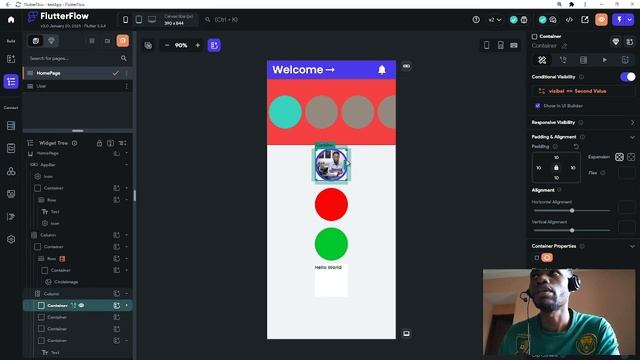The width and height of the screenshot is (640, 360).
Task: Switch canvas to desktop device size
Action: 152,20
